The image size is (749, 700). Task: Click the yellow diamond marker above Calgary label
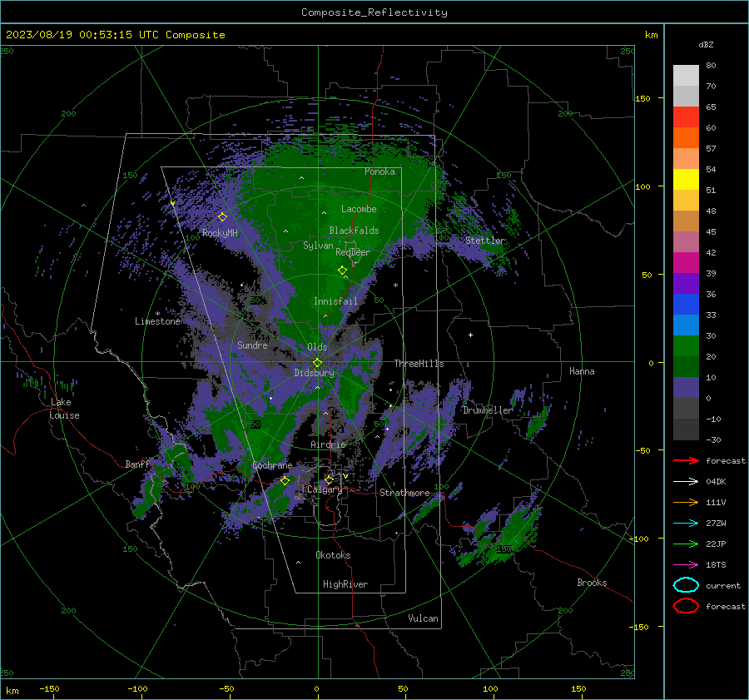pos(329,479)
